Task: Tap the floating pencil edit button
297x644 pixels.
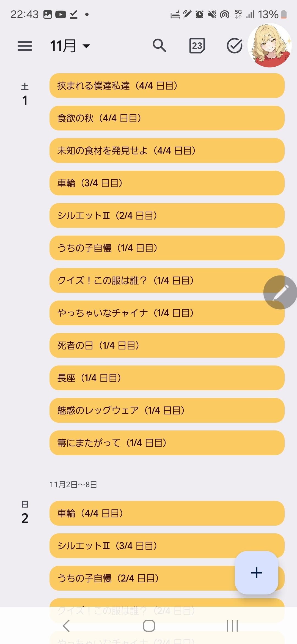Action: (280, 293)
